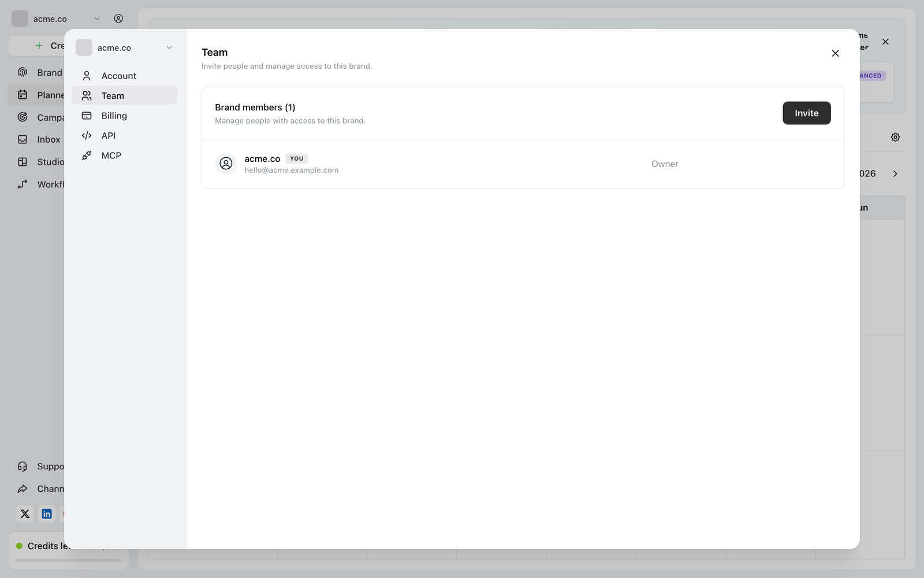Open the Billing settings section

point(125,116)
